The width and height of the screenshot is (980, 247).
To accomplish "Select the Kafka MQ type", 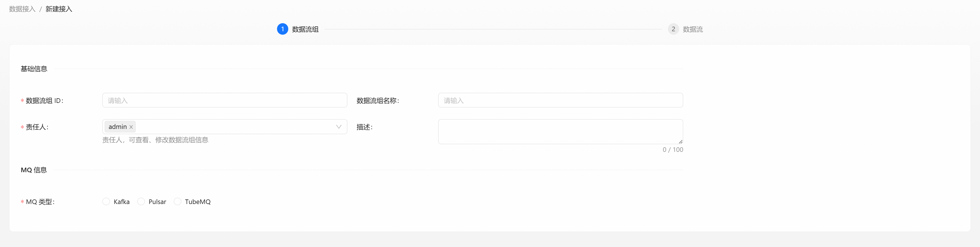I will [106, 201].
